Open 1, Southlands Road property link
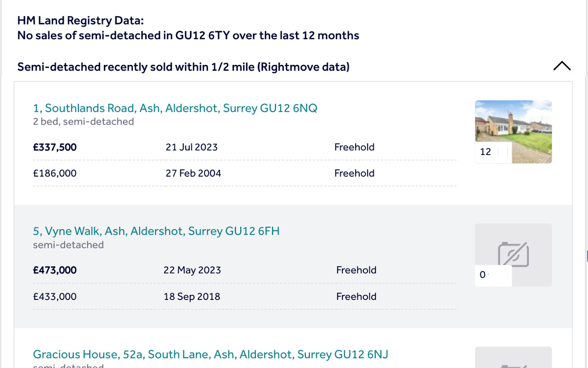 (175, 108)
